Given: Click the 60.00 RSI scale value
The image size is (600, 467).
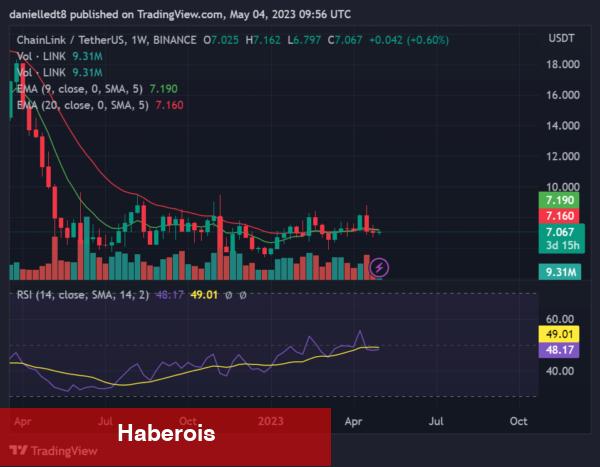Looking at the screenshot, I should point(559,318).
